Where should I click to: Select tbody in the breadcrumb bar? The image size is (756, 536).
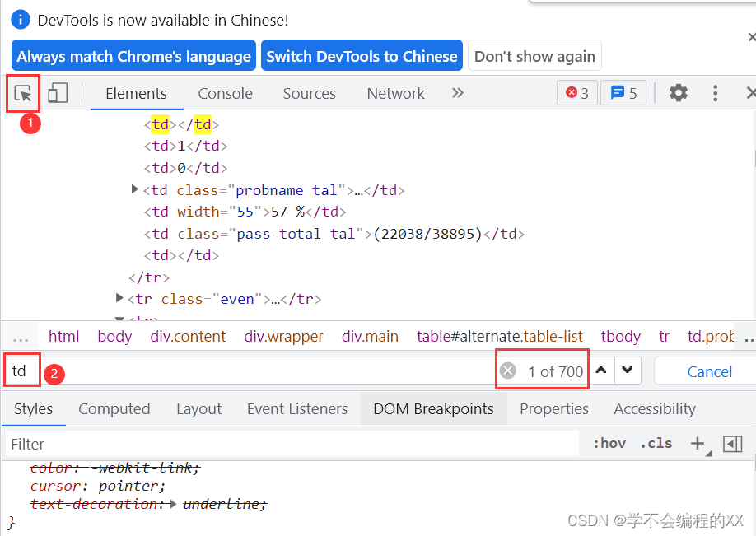(620, 336)
